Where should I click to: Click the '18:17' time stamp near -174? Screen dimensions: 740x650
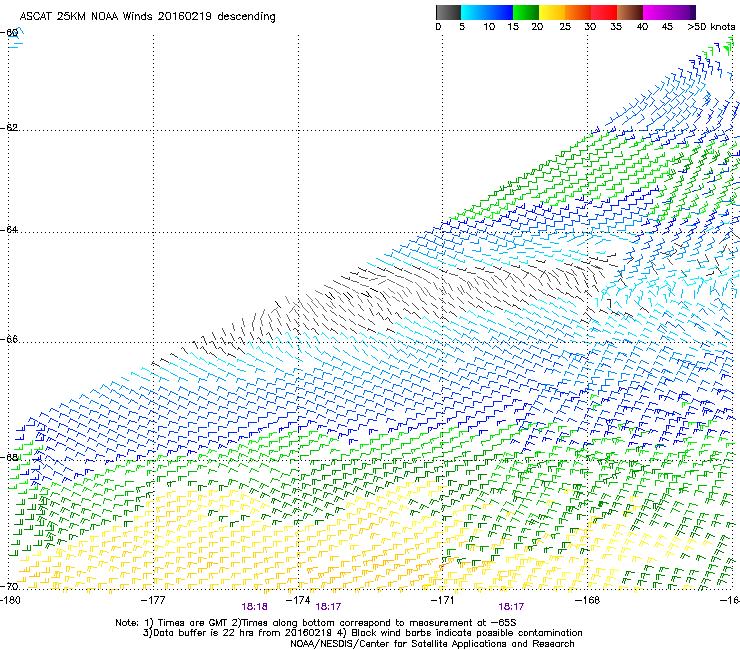click(328, 607)
